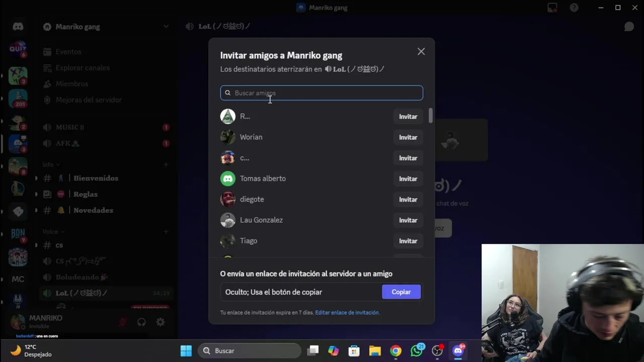The height and width of the screenshot is (362, 644).
Task: Open Microsoft Store from the taskbar
Action: click(354, 350)
